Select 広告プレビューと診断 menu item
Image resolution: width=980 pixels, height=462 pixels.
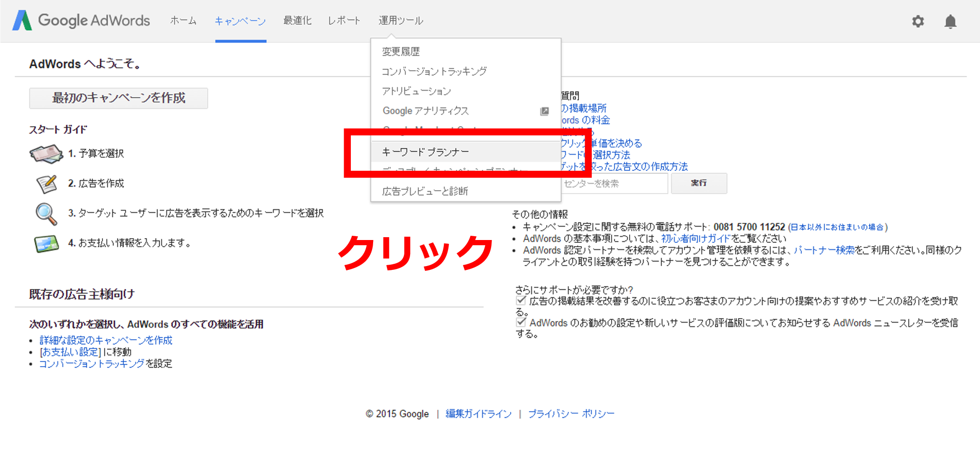coord(466,191)
